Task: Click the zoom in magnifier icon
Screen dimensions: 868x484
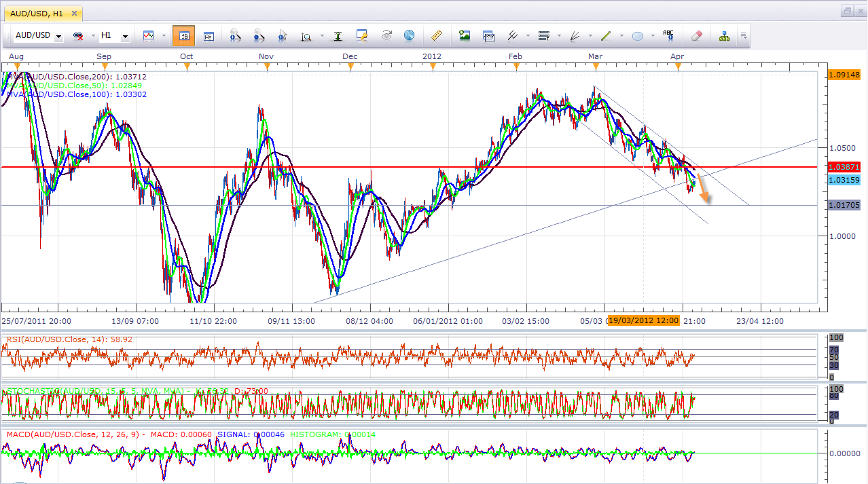Action: [236, 35]
